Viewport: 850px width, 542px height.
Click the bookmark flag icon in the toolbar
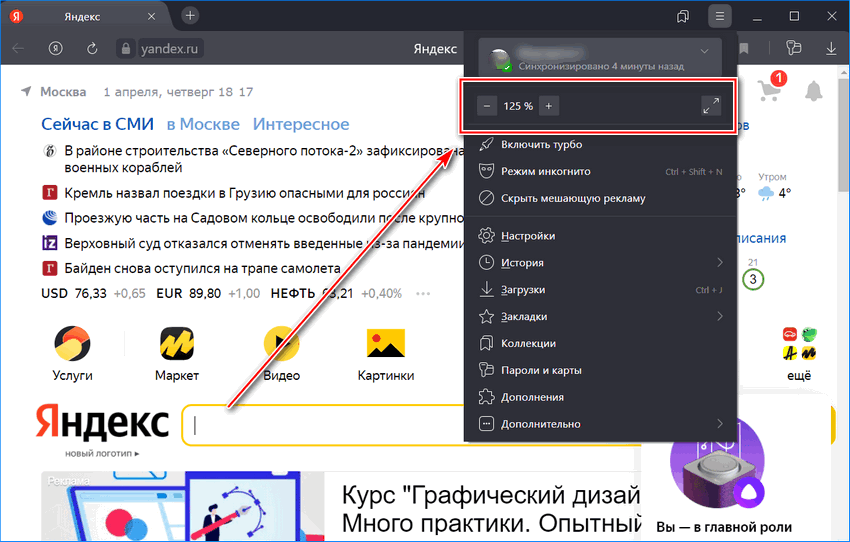pos(744,49)
